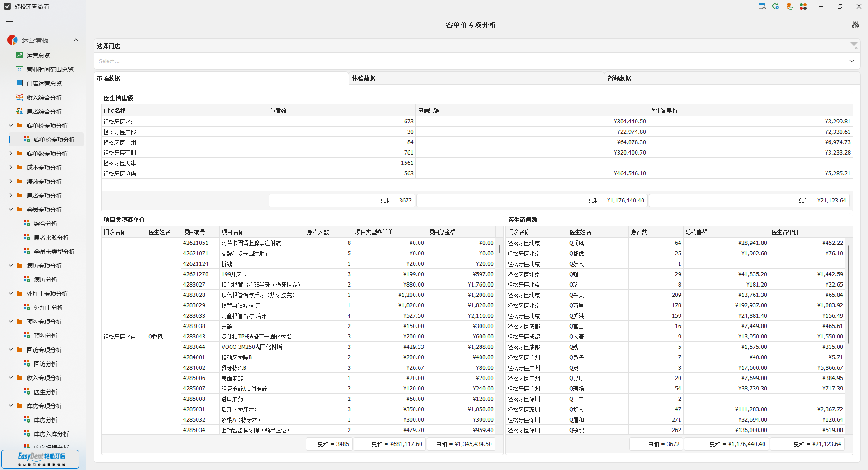Open the slider settings icon beside the page title

855,25
